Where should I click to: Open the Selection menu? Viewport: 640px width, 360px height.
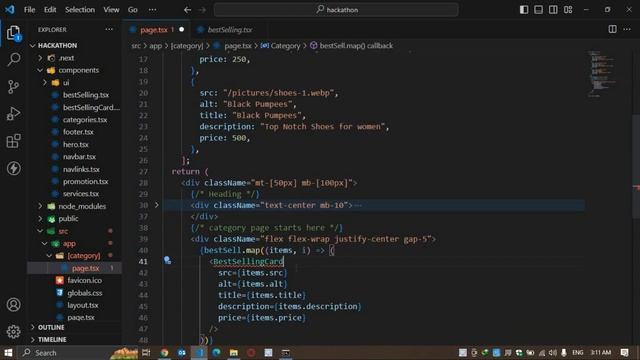(80, 9)
